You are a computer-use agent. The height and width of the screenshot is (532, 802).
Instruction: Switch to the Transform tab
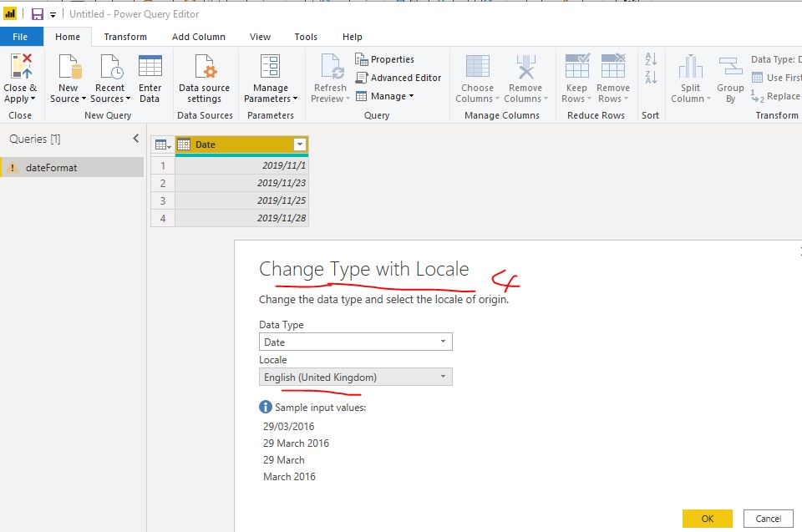pos(125,37)
